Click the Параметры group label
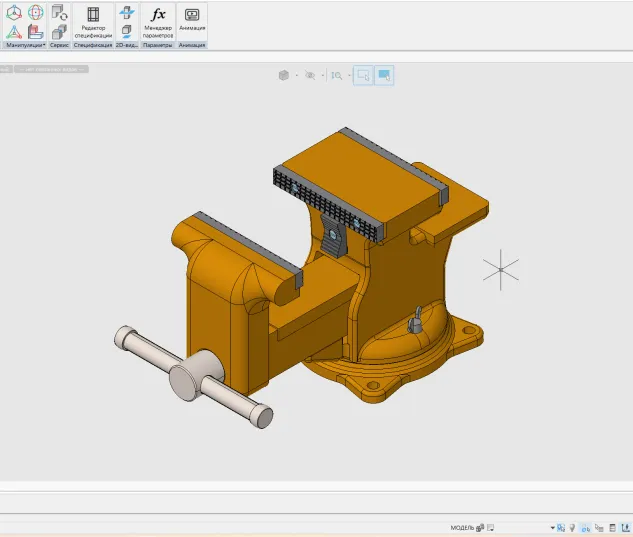Screen dimensions: 633x537 158,45
